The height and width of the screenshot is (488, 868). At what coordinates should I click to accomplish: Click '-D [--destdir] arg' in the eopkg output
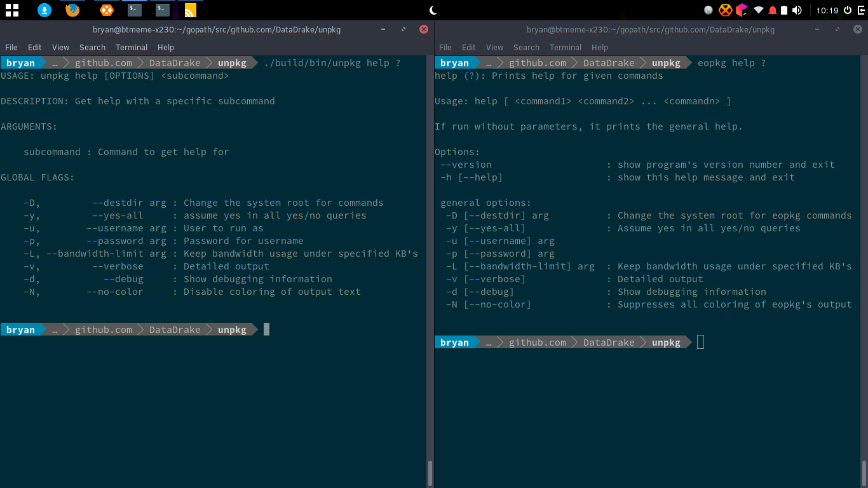(498, 215)
